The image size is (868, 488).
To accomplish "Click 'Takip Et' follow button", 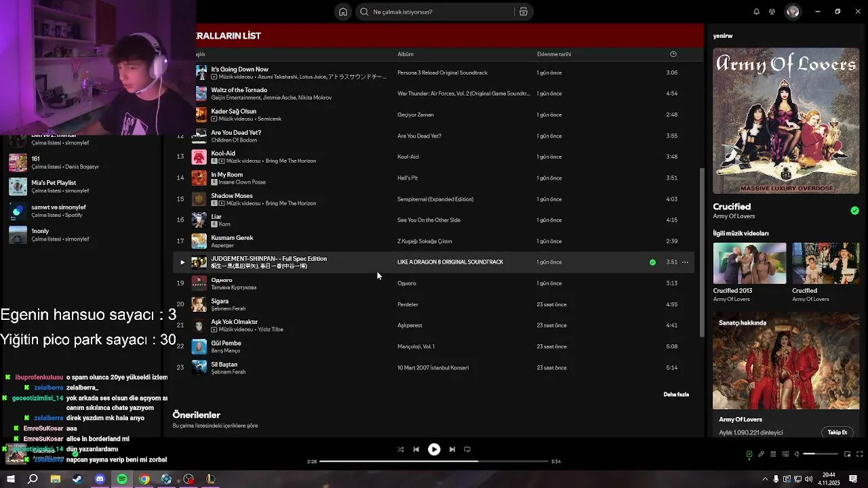I will click(837, 432).
